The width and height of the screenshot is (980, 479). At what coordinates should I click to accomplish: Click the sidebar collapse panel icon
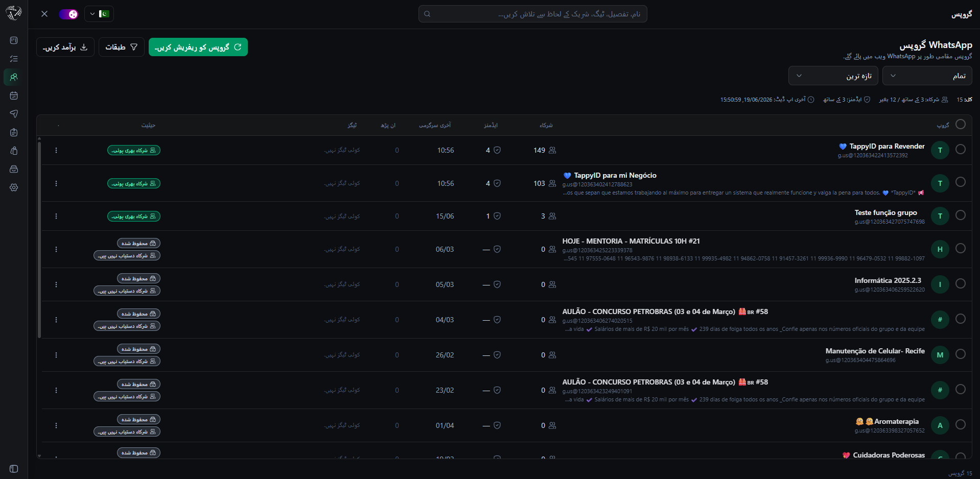[14, 469]
